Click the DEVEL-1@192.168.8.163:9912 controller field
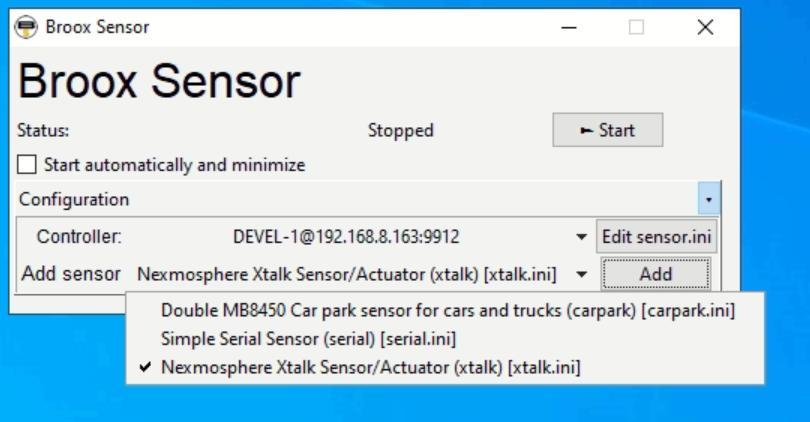The width and height of the screenshot is (810, 422). coord(346,237)
